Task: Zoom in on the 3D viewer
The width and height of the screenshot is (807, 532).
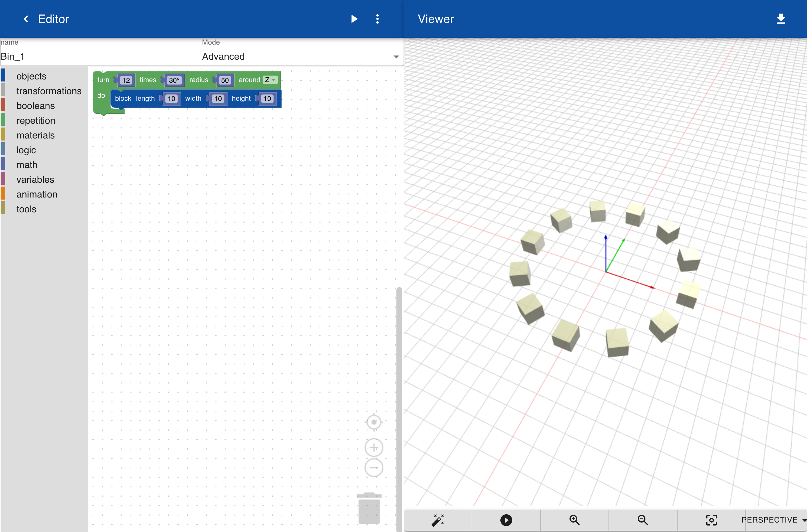Action: pyautogui.click(x=574, y=520)
